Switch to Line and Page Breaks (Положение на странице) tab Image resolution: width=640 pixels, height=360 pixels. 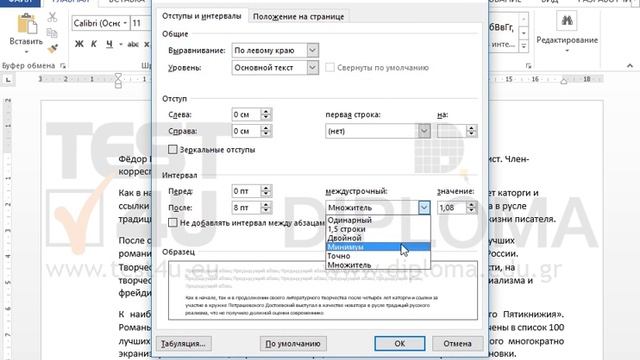(298, 17)
